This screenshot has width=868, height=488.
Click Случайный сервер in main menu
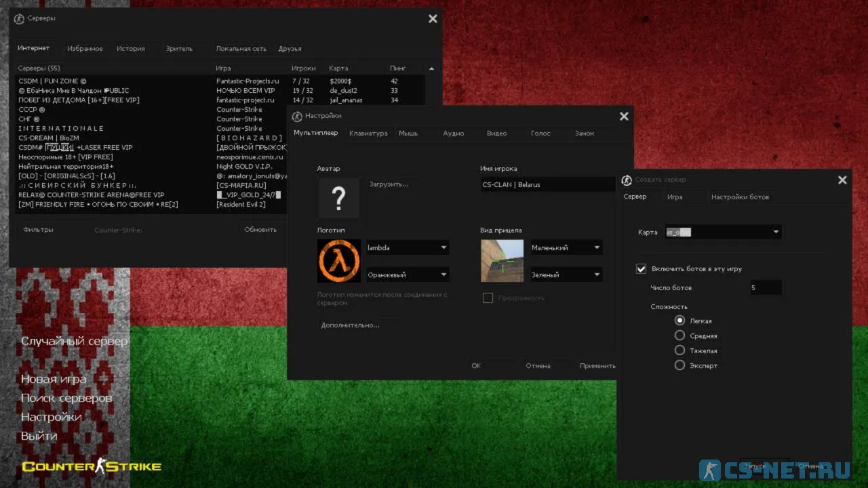tap(74, 341)
